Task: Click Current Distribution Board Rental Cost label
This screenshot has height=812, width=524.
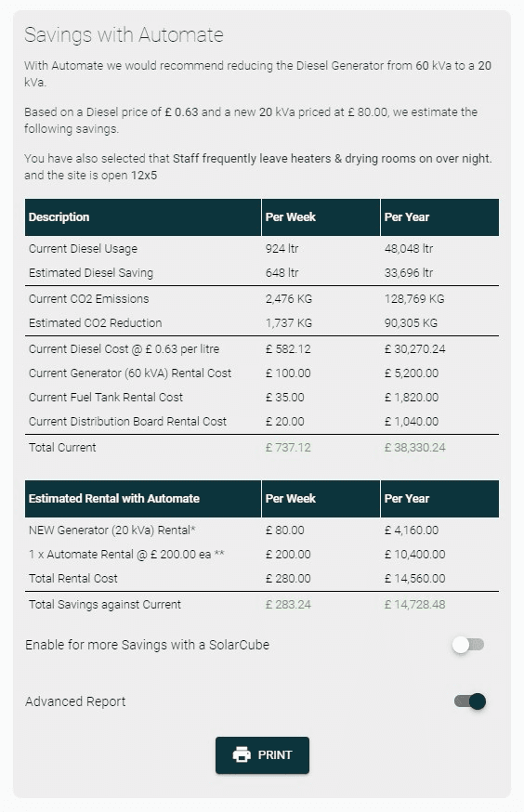Action: pos(128,422)
